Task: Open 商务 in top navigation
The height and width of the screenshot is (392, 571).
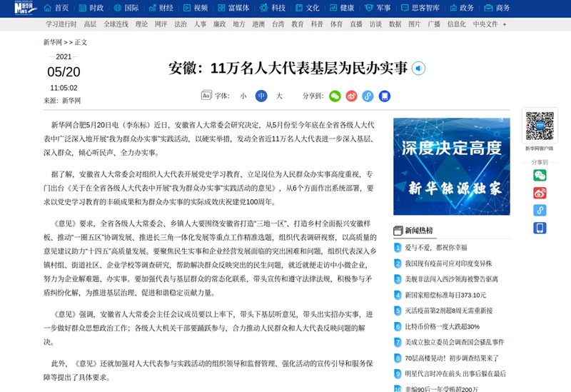Action: (x=497, y=8)
